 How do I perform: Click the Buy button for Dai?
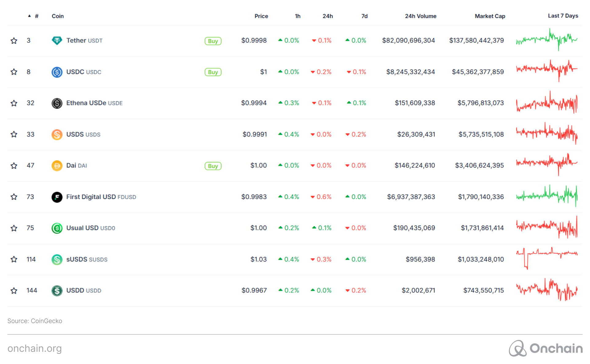213,166
